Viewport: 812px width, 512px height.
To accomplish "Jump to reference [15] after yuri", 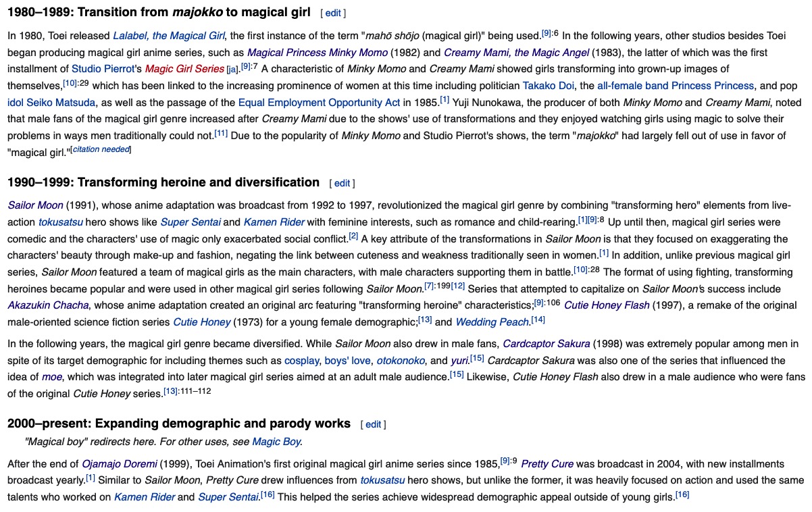I will click(477, 358).
